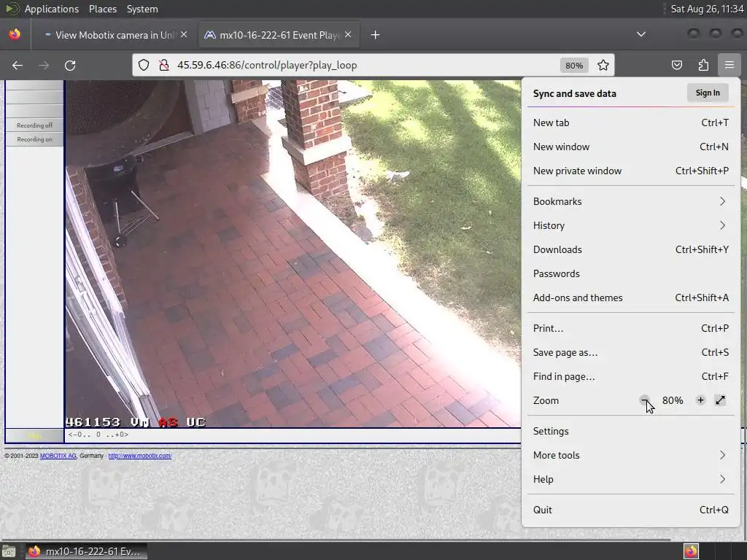Select Print… in the menu
This screenshot has height=560, width=747.
click(631, 329)
